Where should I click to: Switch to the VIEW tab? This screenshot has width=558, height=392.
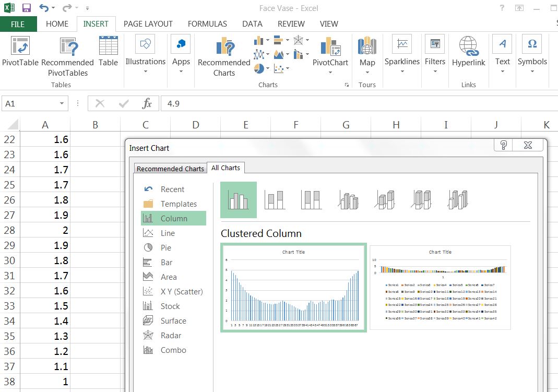pos(329,24)
